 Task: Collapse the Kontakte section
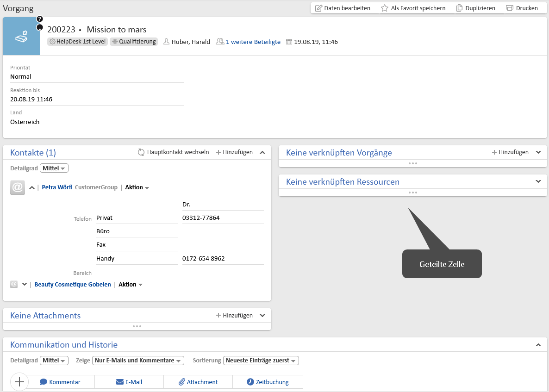tap(262, 152)
